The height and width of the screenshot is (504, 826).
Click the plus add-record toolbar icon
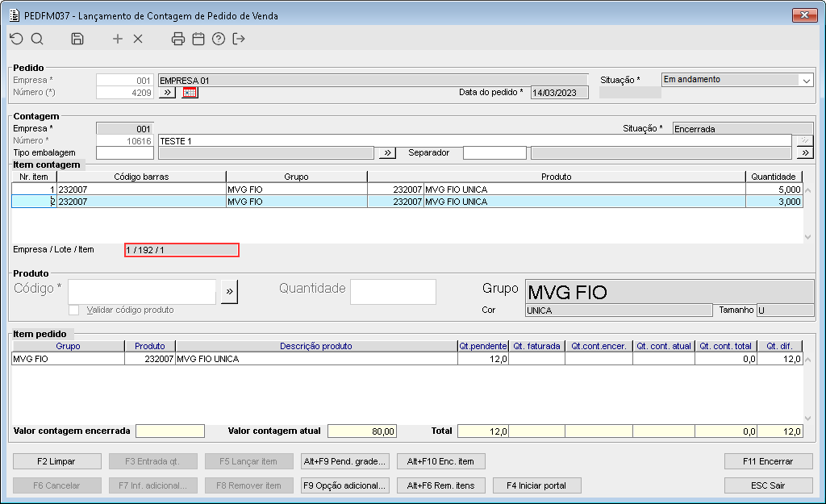(x=118, y=39)
